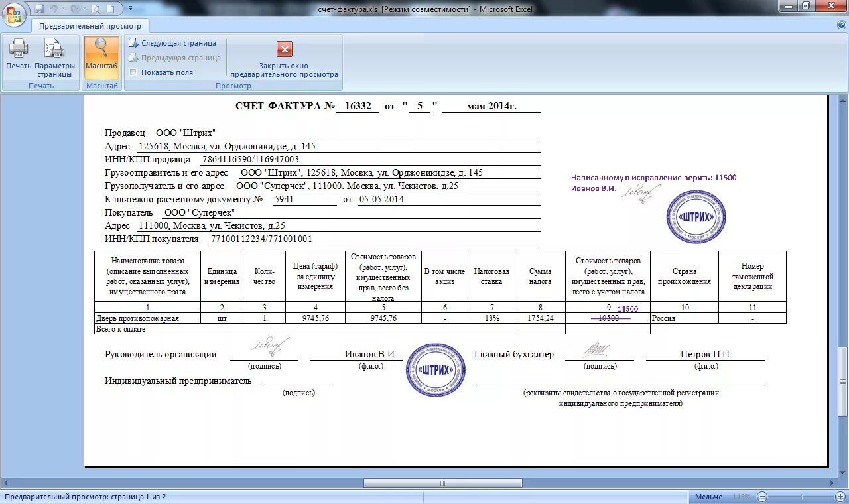Click the Save icon in quick access toolbar
Image resolution: width=849 pixels, height=504 pixels.
coord(39,9)
